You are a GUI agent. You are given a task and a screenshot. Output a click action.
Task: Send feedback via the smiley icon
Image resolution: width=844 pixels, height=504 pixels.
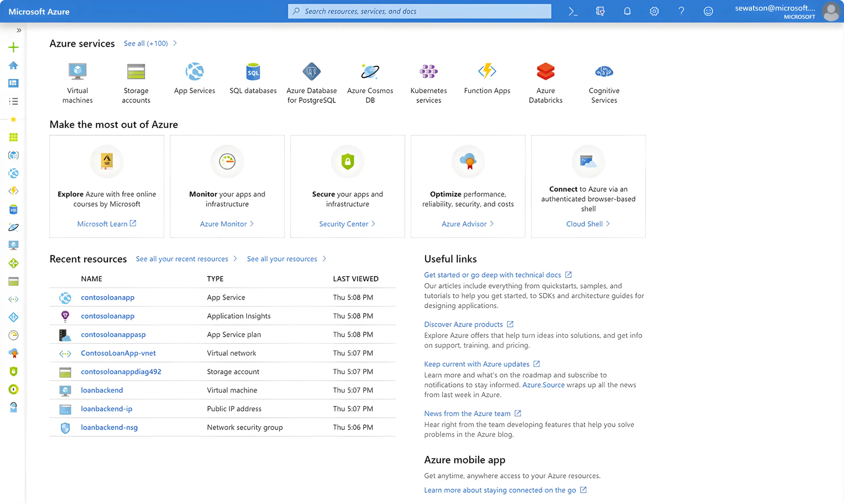tap(708, 11)
